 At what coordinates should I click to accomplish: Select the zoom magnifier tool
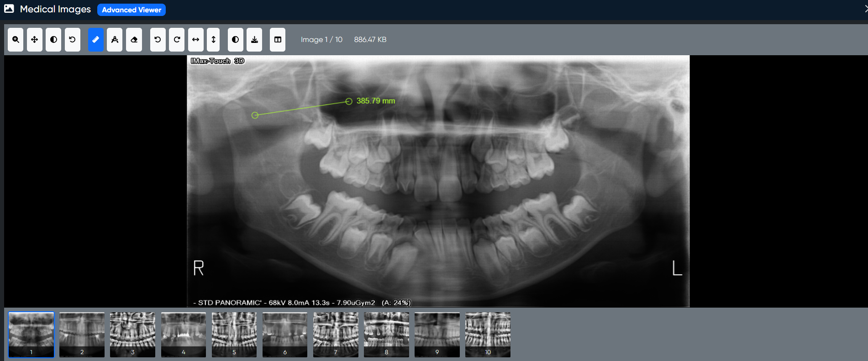click(x=16, y=40)
